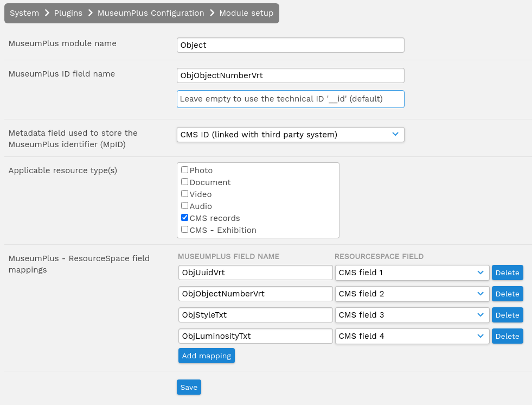Check the Photo resource type

[184, 169]
